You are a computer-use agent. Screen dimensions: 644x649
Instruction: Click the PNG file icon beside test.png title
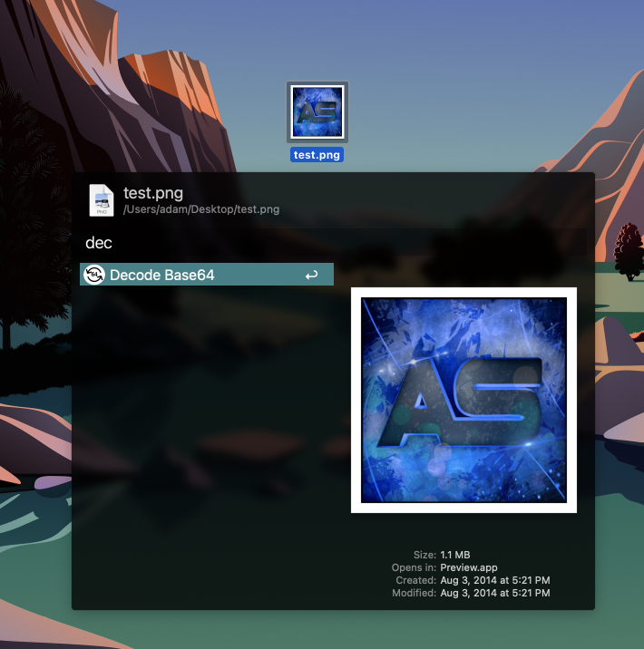tap(102, 200)
